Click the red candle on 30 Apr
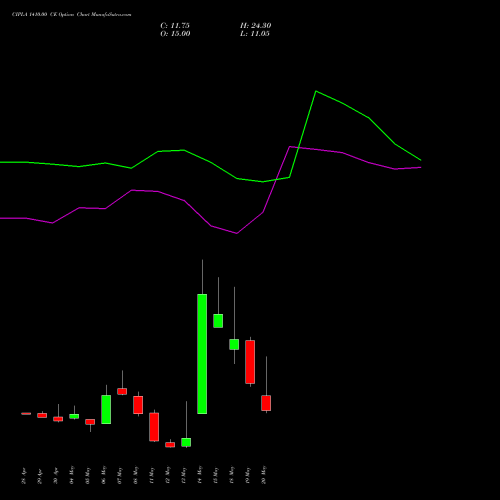The height and width of the screenshot is (500, 500). [x=58, y=419]
